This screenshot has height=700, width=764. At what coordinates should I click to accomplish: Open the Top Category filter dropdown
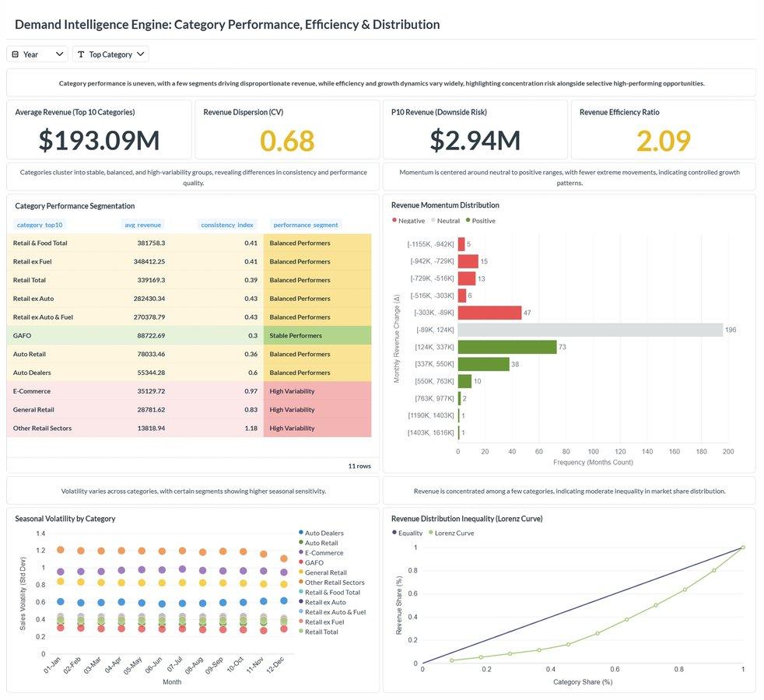tap(110, 54)
